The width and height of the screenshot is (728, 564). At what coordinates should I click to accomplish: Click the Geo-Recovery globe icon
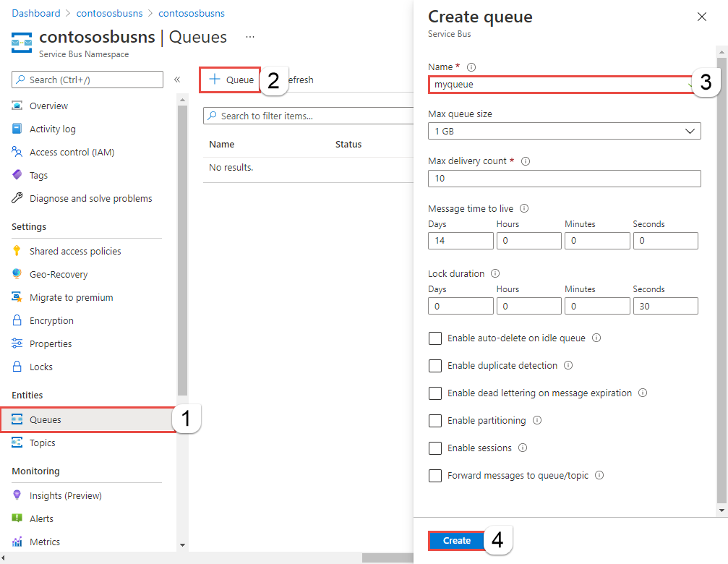(x=17, y=274)
